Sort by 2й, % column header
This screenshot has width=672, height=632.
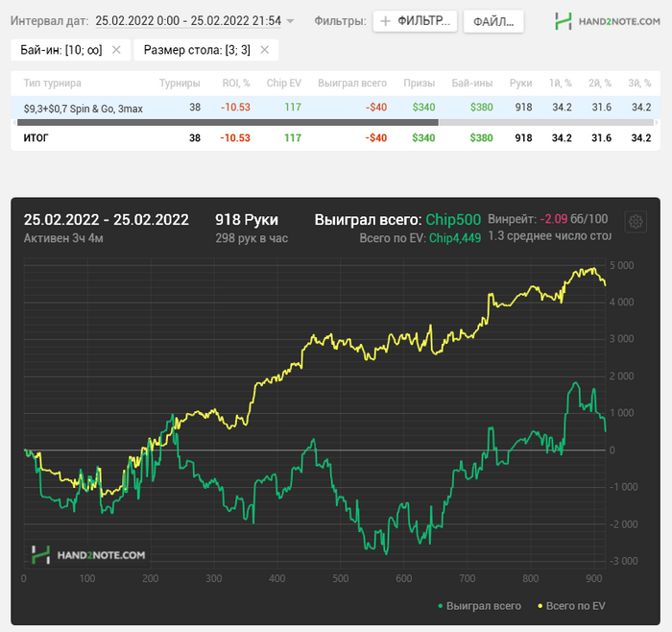click(600, 84)
